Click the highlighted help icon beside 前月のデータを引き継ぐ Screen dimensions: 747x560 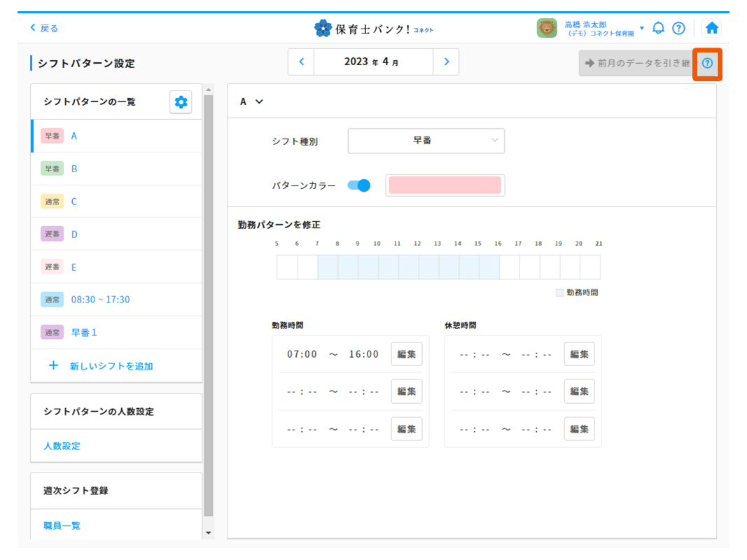707,64
